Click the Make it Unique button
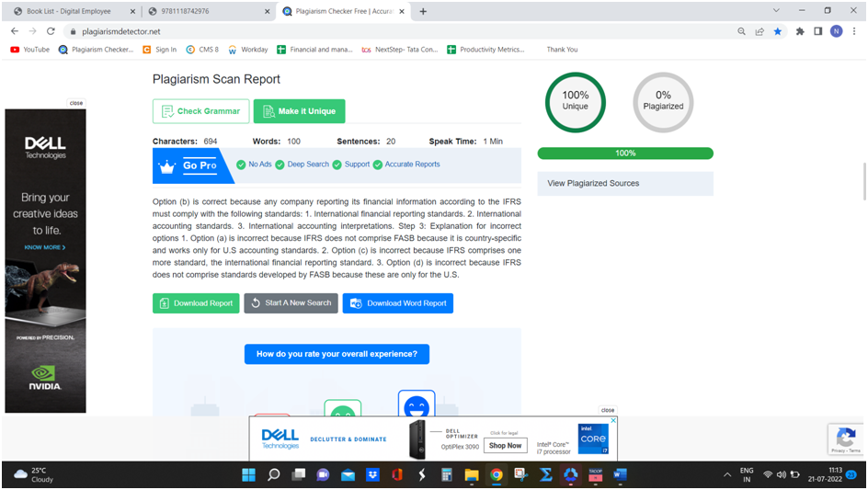 (299, 111)
